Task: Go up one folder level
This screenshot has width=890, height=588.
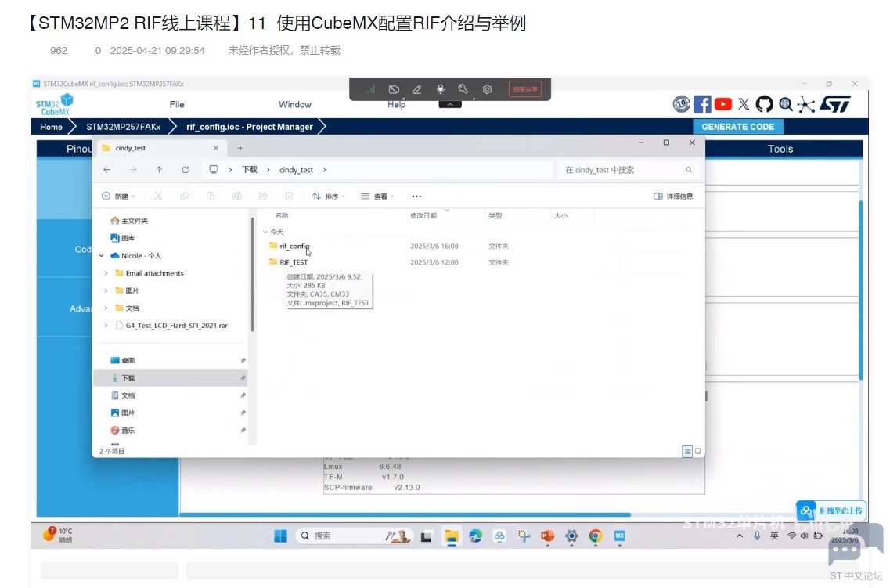Action: [159, 170]
